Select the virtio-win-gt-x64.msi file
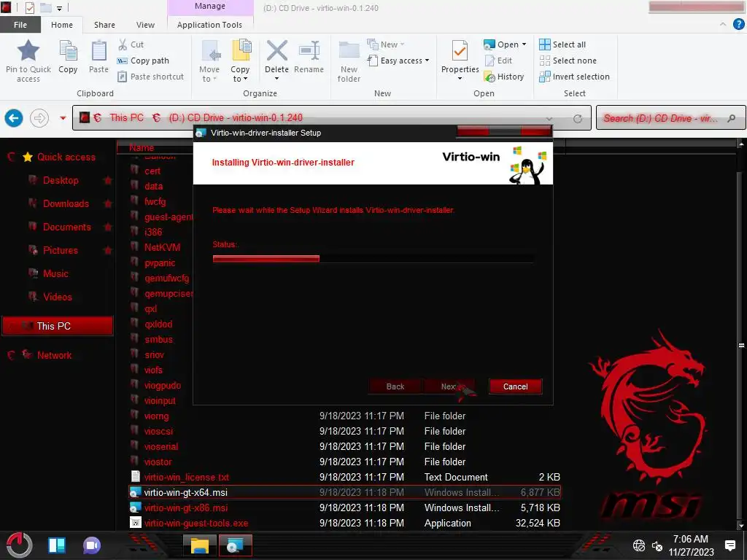747x560 pixels. 345,492
